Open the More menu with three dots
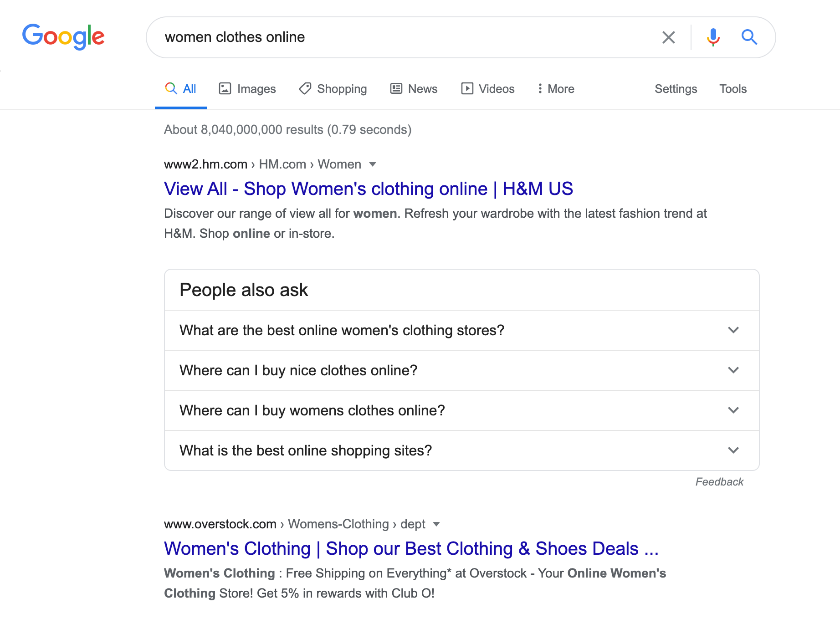This screenshot has width=840, height=624. [x=556, y=89]
